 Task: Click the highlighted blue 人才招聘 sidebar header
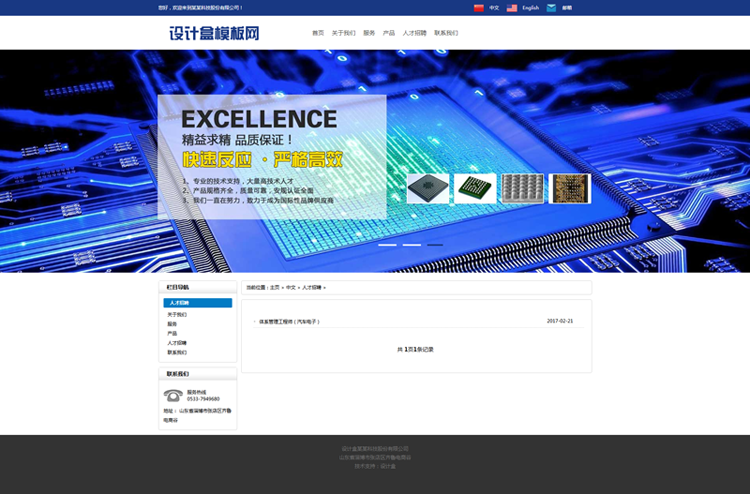click(198, 303)
